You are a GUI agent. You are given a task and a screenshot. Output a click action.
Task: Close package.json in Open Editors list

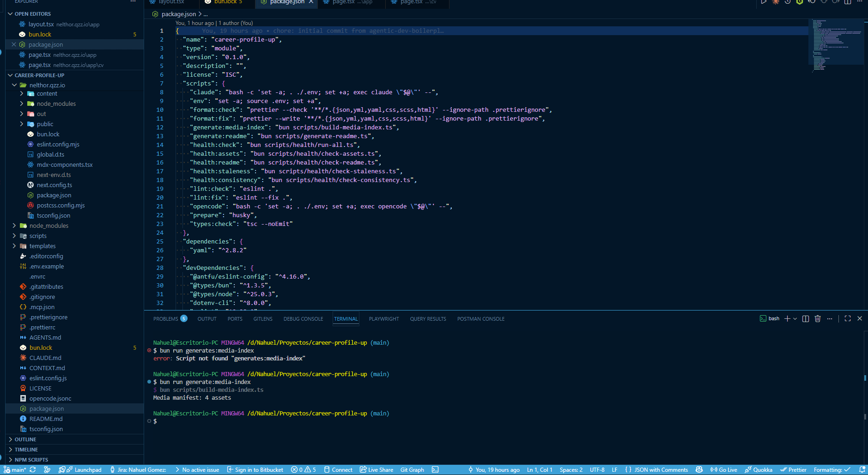[14, 44]
